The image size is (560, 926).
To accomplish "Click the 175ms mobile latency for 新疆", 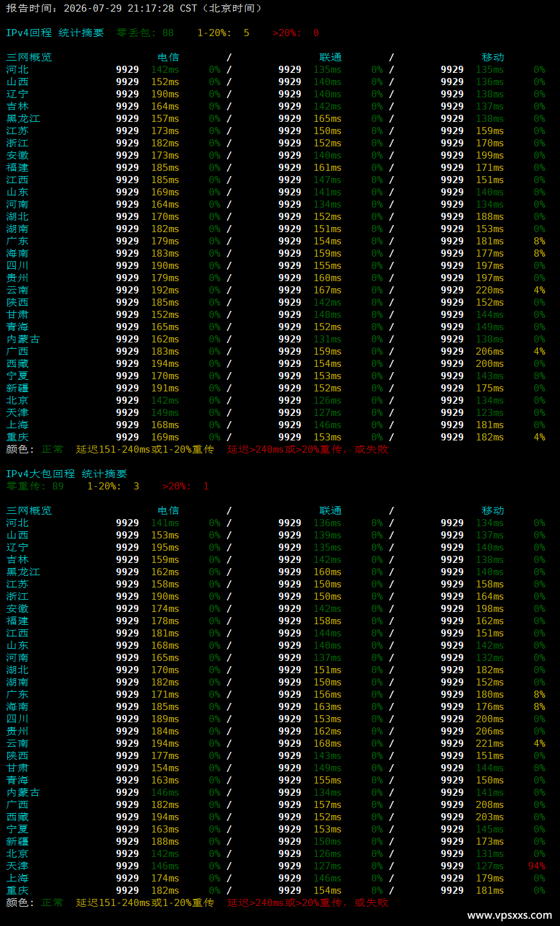I will (x=490, y=388).
